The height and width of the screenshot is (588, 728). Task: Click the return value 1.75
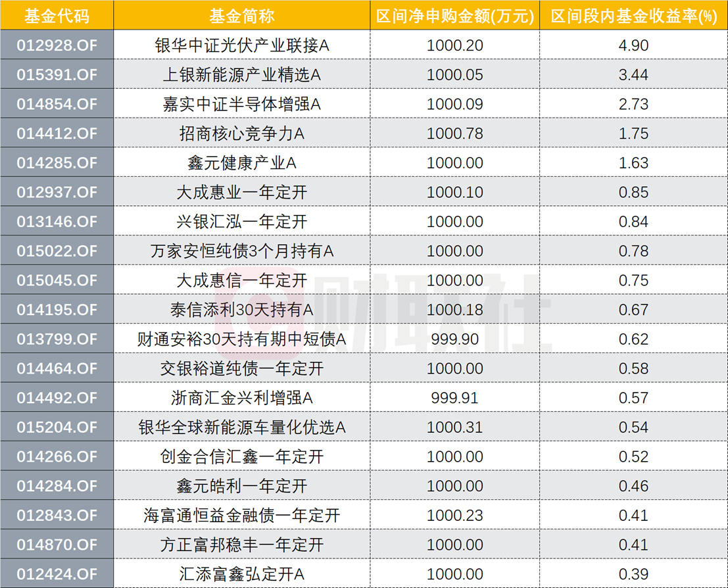(x=634, y=134)
